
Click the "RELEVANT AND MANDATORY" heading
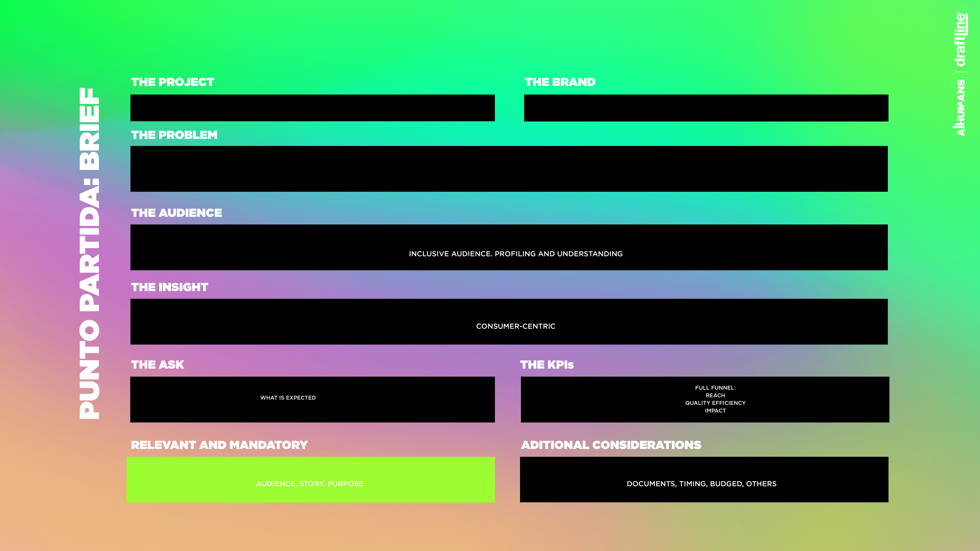[x=219, y=445]
